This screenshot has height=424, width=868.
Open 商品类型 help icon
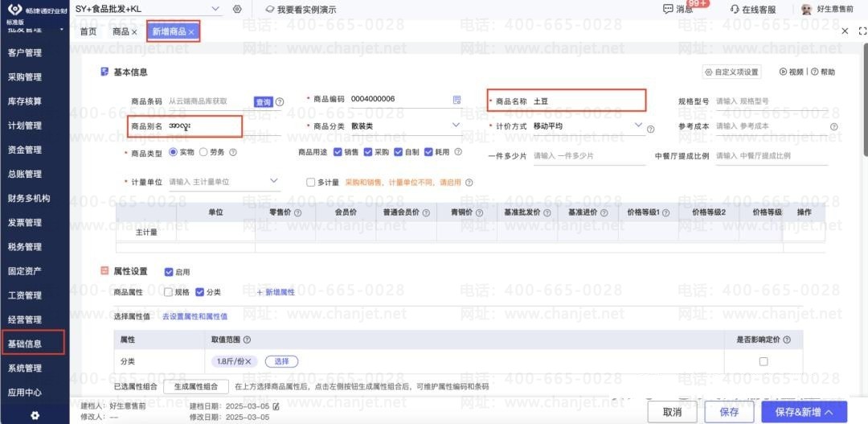coord(233,152)
